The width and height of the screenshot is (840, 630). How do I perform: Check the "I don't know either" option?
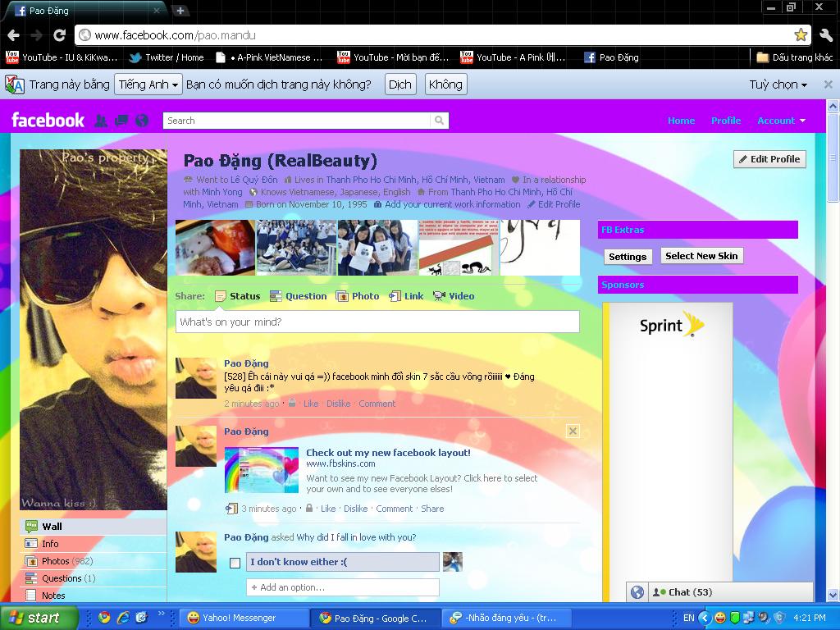click(x=235, y=563)
